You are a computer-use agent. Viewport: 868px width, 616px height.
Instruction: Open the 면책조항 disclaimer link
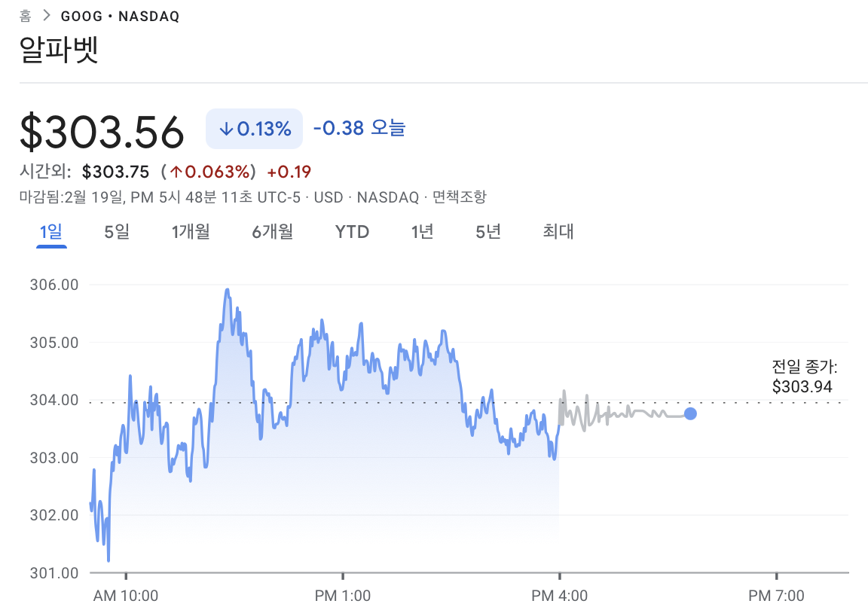(x=459, y=197)
